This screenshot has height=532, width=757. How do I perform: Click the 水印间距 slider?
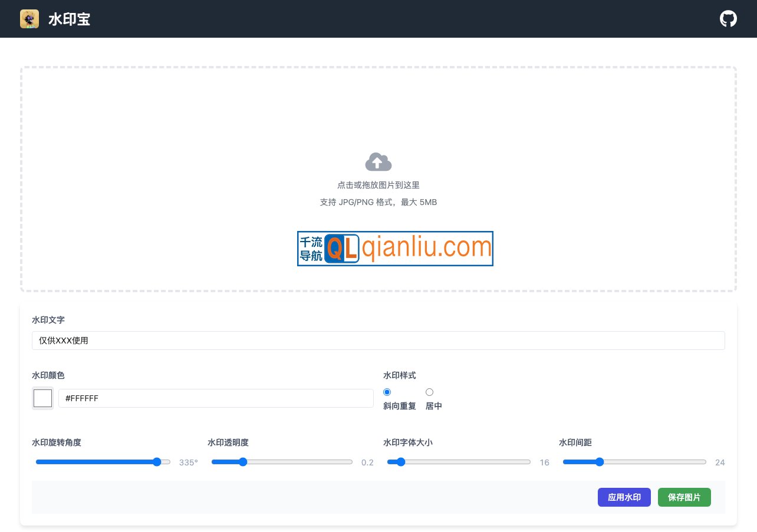634,462
